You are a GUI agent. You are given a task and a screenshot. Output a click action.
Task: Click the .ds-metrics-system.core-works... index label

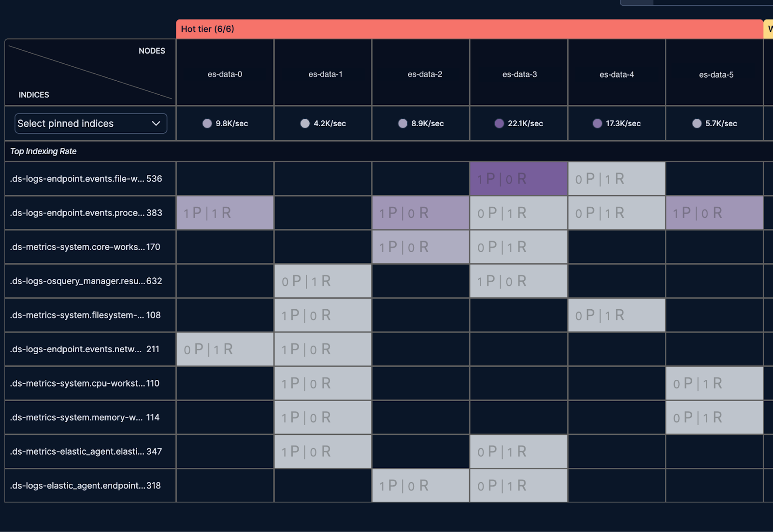click(x=85, y=247)
